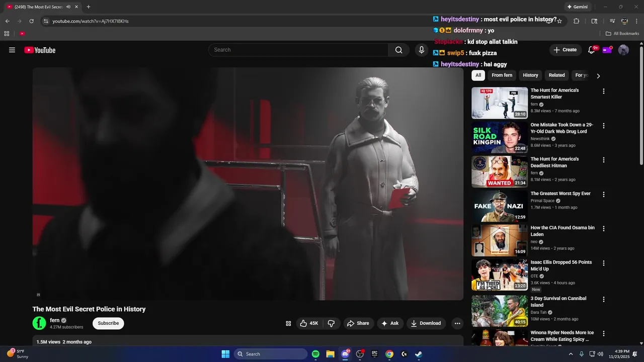Open options for Cannibal Island video

(x=604, y=299)
